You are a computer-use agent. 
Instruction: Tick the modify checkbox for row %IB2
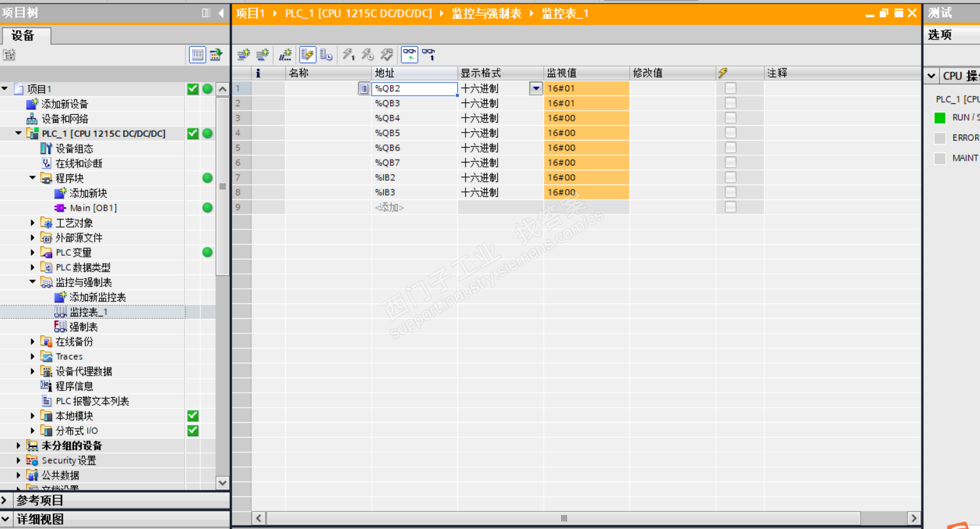(730, 178)
